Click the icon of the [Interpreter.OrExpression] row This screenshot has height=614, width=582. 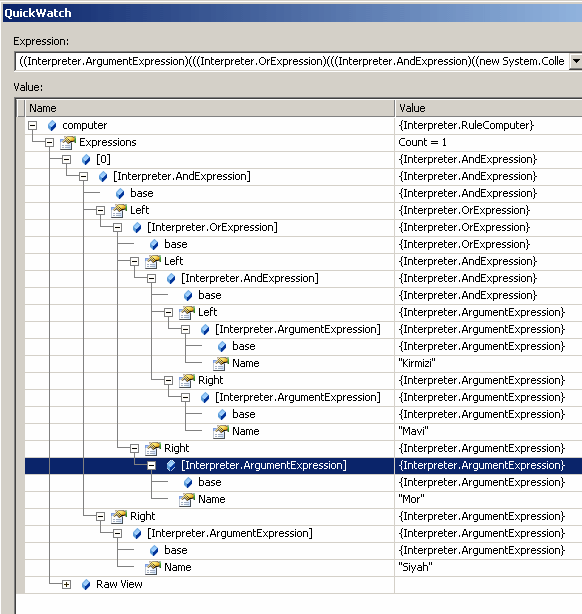click(137, 228)
